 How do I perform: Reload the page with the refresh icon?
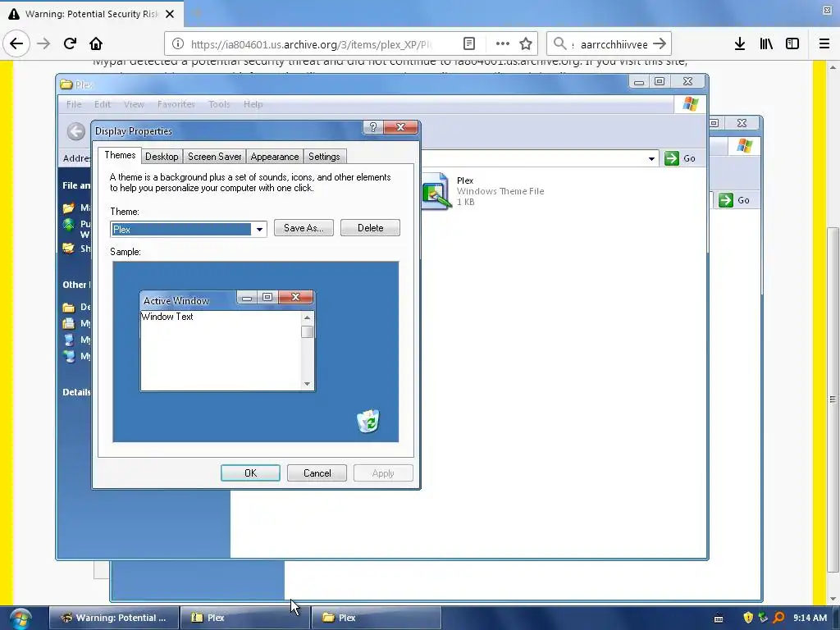click(70, 43)
